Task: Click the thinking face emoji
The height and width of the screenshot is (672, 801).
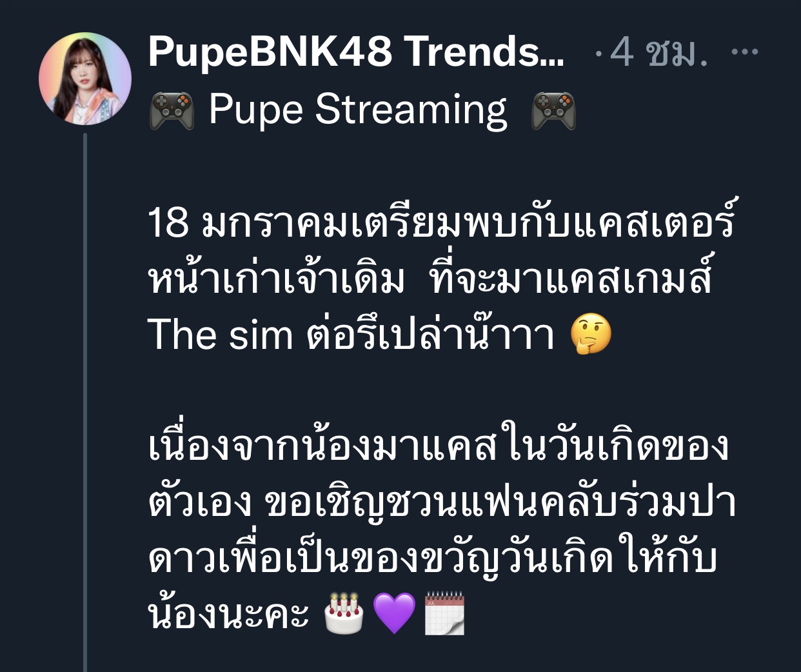Action: [x=591, y=335]
